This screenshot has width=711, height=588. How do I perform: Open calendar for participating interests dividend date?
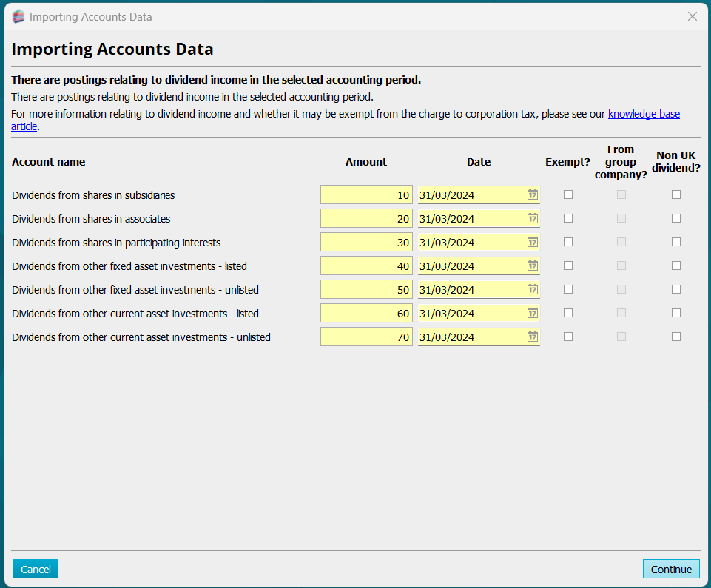532,243
